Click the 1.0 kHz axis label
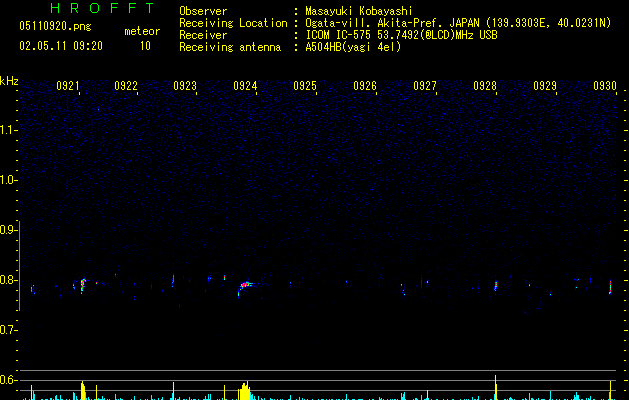Viewport: 629px width, 400px height. coord(8,180)
